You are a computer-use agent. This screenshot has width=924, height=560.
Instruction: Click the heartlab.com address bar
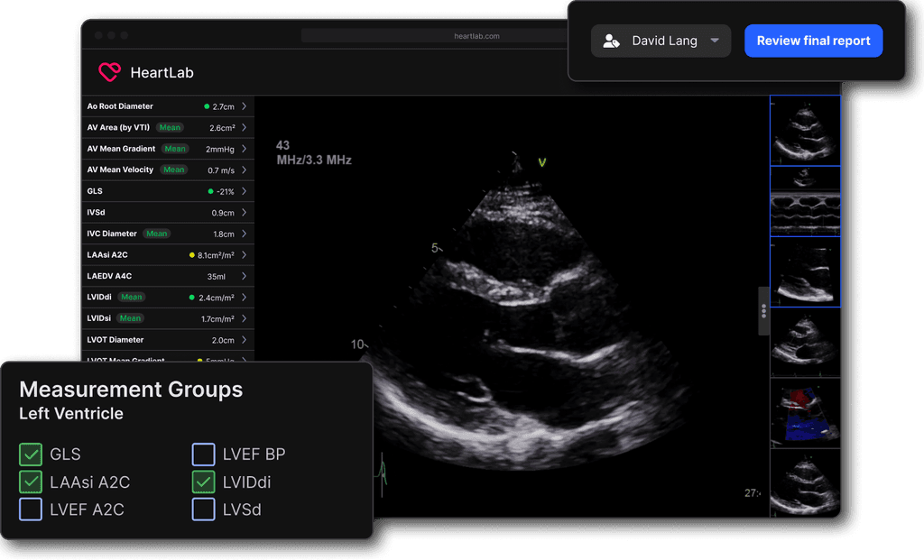tap(478, 35)
